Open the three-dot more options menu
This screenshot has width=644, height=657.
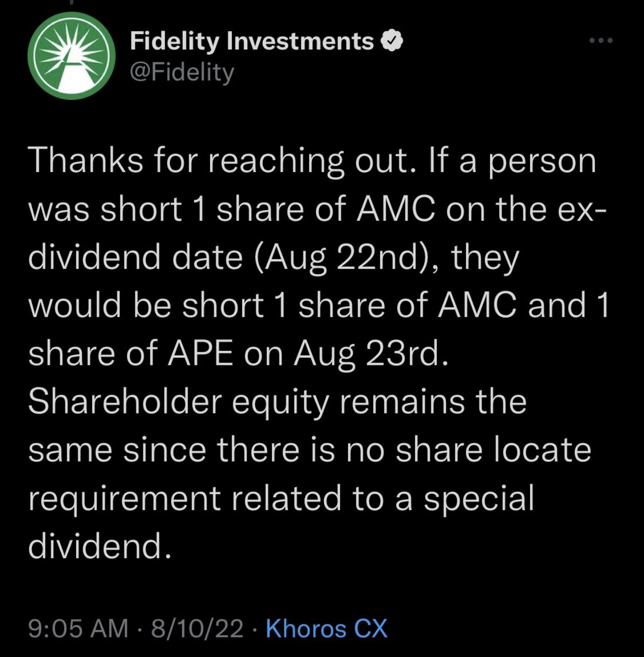(601, 41)
